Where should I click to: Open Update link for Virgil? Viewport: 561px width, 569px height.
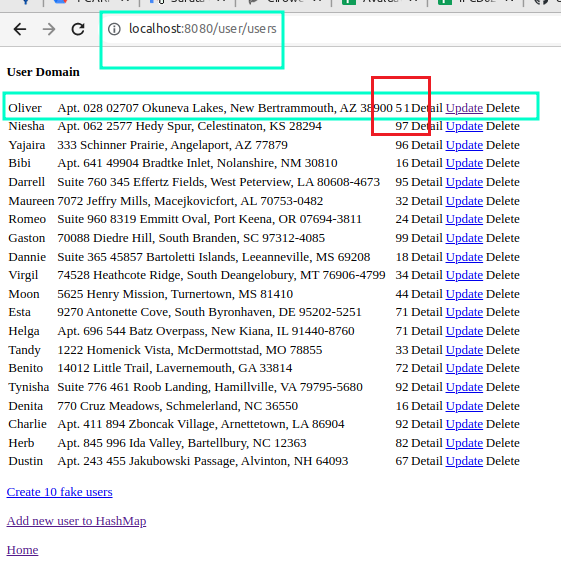pyautogui.click(x=464, y=275)
